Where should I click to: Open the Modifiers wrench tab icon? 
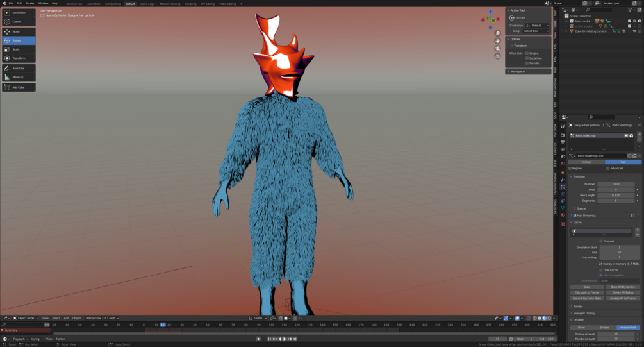pos(563,180)
